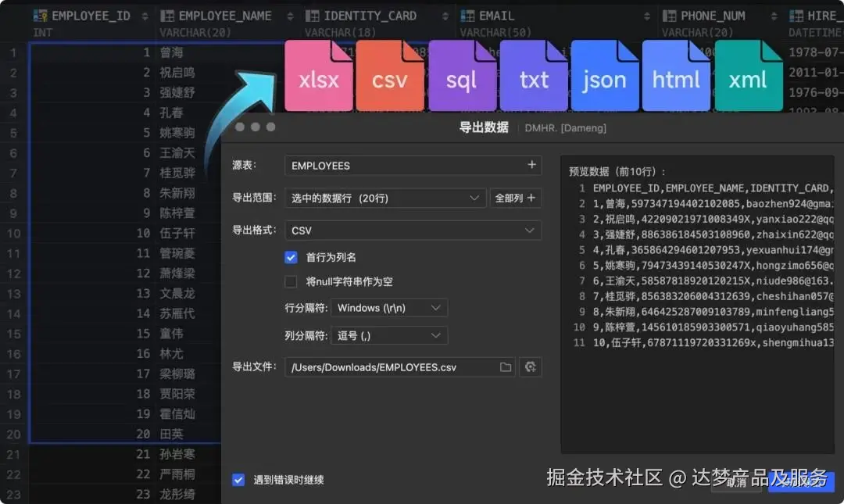This screenshot has height=504, width=844.
Task: Toggle the 遇到错误时继续 checkbox
Action: pyautogui.click(x=238, y=480)
